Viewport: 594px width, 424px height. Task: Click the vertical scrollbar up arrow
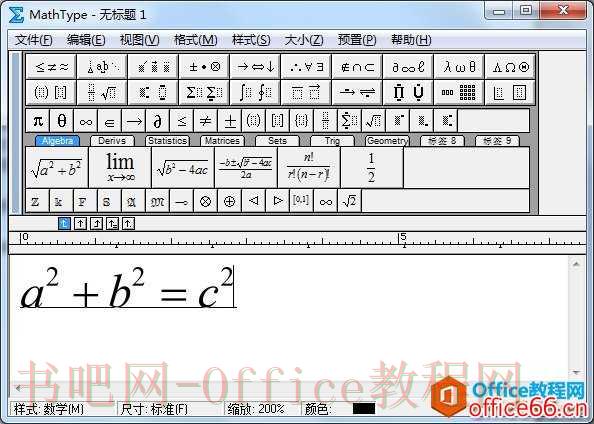(576, 264)
